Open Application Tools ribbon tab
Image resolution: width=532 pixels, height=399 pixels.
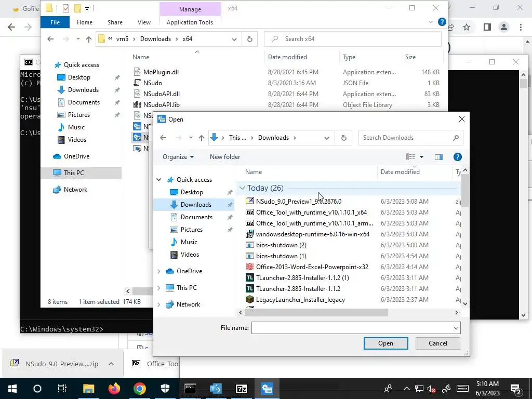click(x=190, y=22)
